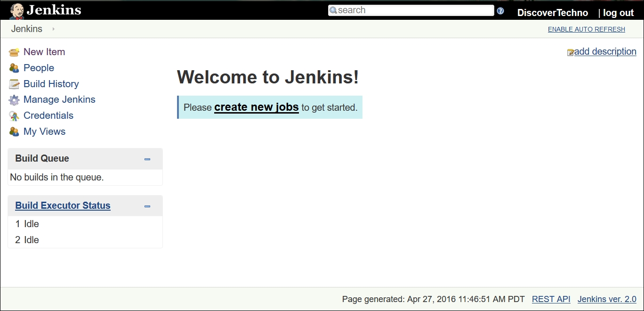Viewport: 644px width, 311px height.
Task: Click the People sidebar icon
Action: click(14, 68)
